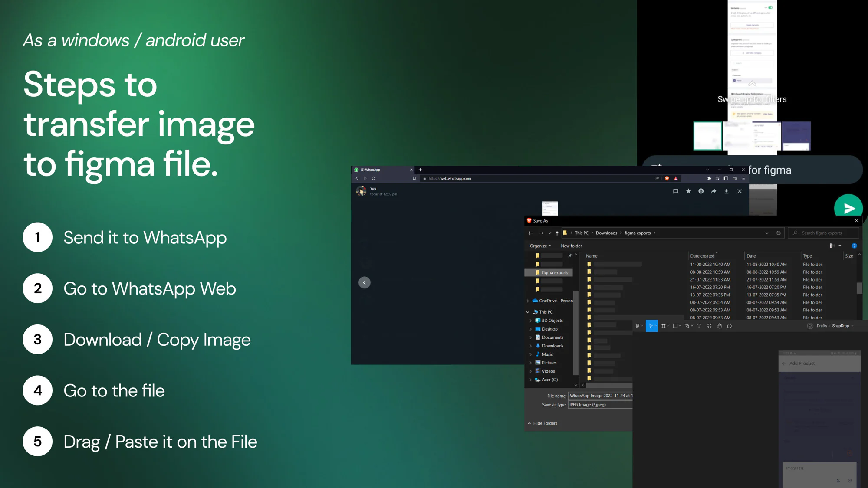Click Drafts breadcrumb in Figma toolbar
The image size is (868, 488).
(822, 326)
